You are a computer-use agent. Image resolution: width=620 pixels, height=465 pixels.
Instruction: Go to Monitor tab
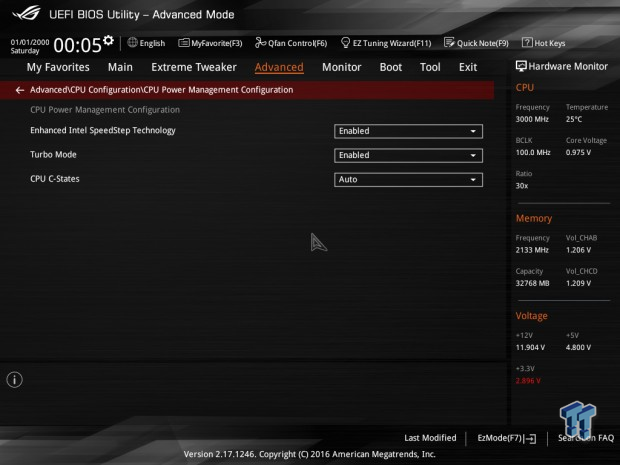point(342,67)
